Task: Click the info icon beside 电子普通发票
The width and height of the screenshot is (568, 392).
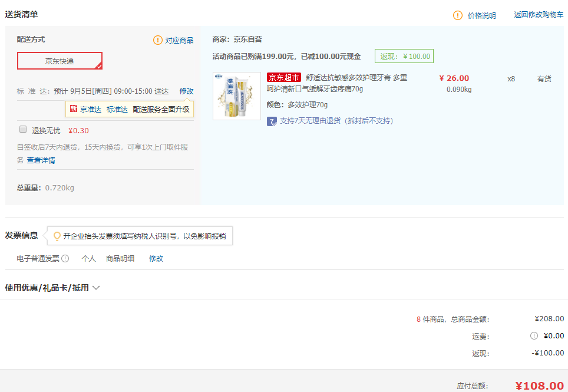Action: coord(65,258)
